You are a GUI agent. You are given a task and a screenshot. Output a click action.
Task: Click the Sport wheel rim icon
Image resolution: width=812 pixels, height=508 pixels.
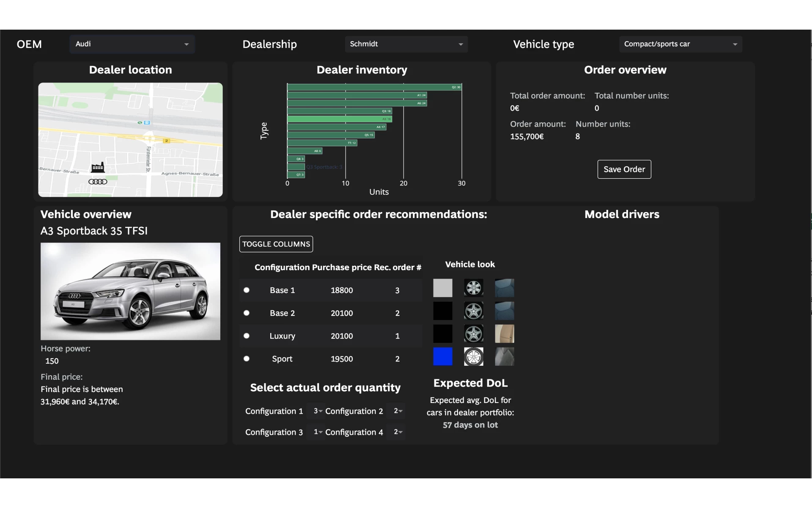pyautogui.click(x=474, y=356)
